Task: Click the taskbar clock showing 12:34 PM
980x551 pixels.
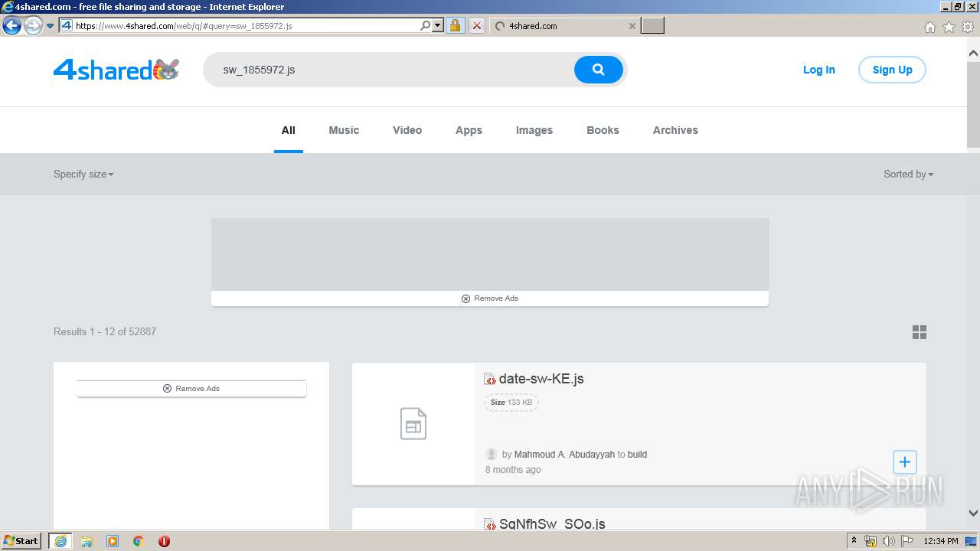Action: [x=941, y=541]
